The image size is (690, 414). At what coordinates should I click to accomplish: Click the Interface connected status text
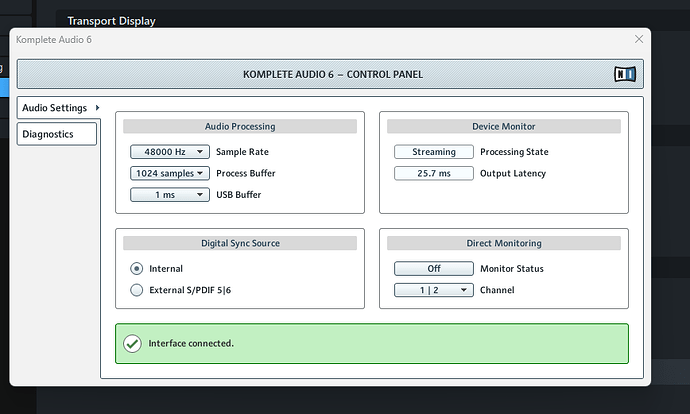191,343
